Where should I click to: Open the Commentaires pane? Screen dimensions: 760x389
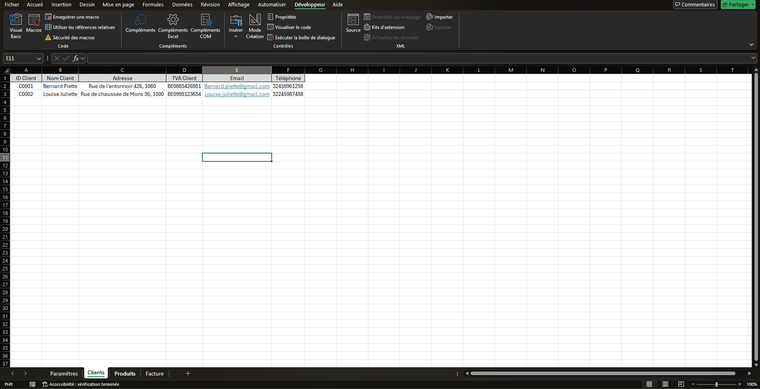tap(695, 4)
